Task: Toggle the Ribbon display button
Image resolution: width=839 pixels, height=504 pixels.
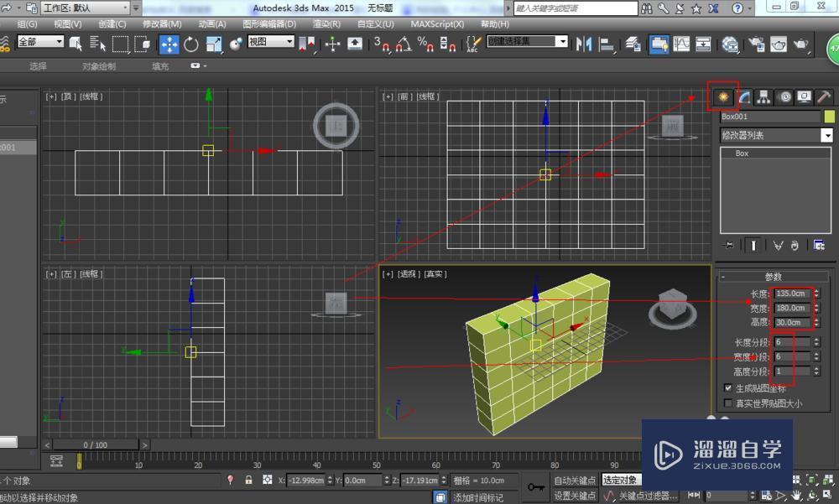Action: pyautogui.click(x=659, y=44)
